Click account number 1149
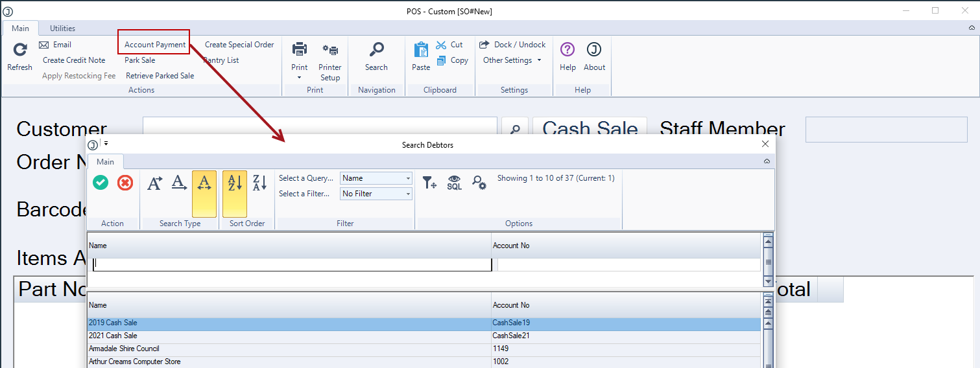Image resolution: width=980 pixels, height=368 pixels. click(501, 349)
